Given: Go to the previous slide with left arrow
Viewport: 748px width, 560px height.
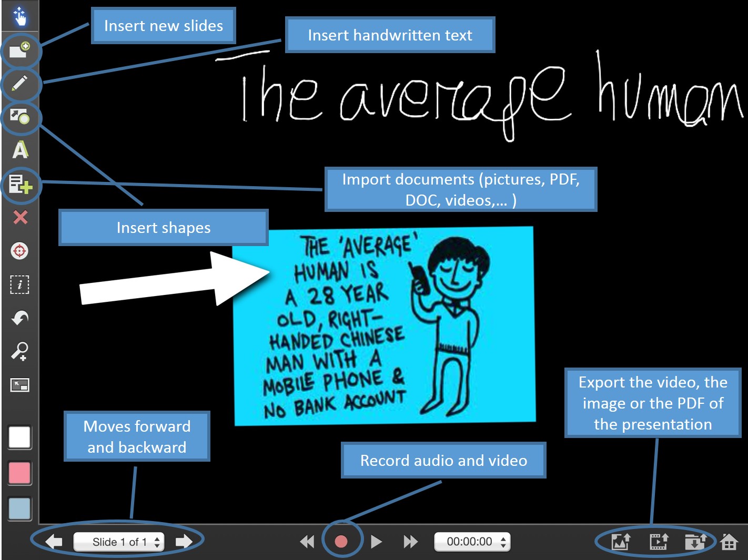Looking at the screenshot, I should tap(54, 541).
